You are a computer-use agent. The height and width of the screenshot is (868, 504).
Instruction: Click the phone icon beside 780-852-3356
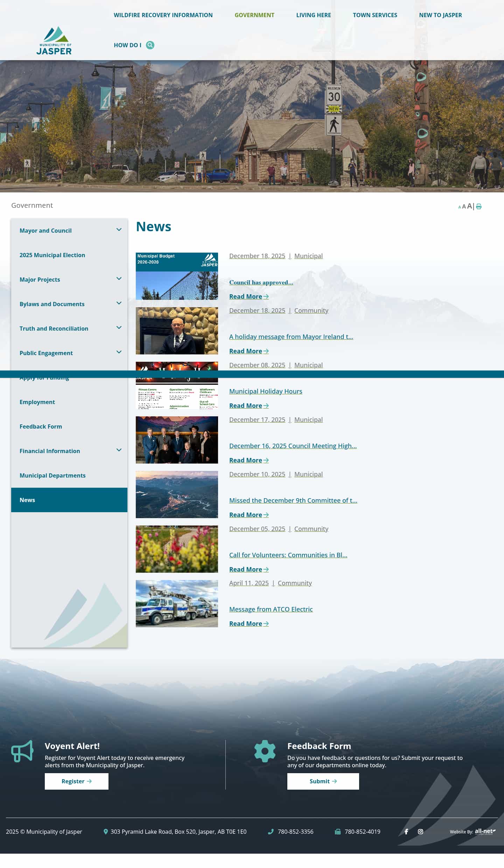click(271, 832)
